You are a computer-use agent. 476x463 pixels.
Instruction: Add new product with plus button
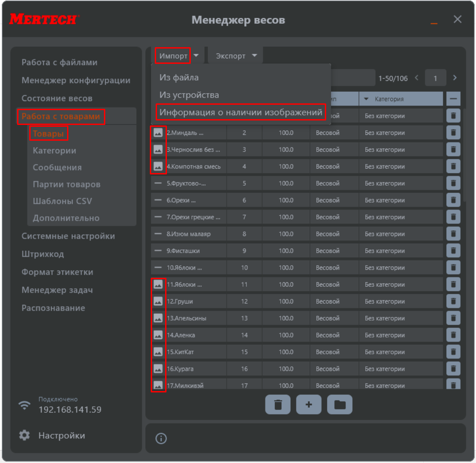(x=309, y=405)
